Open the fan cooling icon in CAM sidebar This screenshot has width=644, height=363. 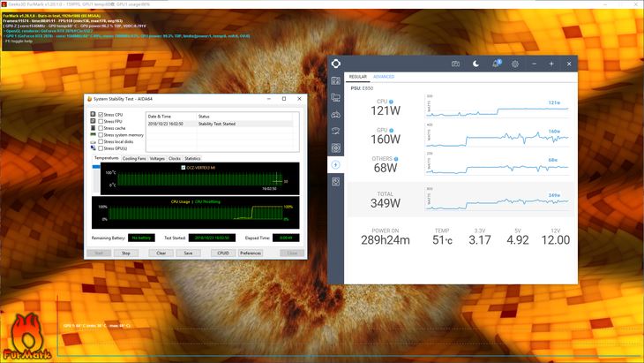tap(335, 148)
